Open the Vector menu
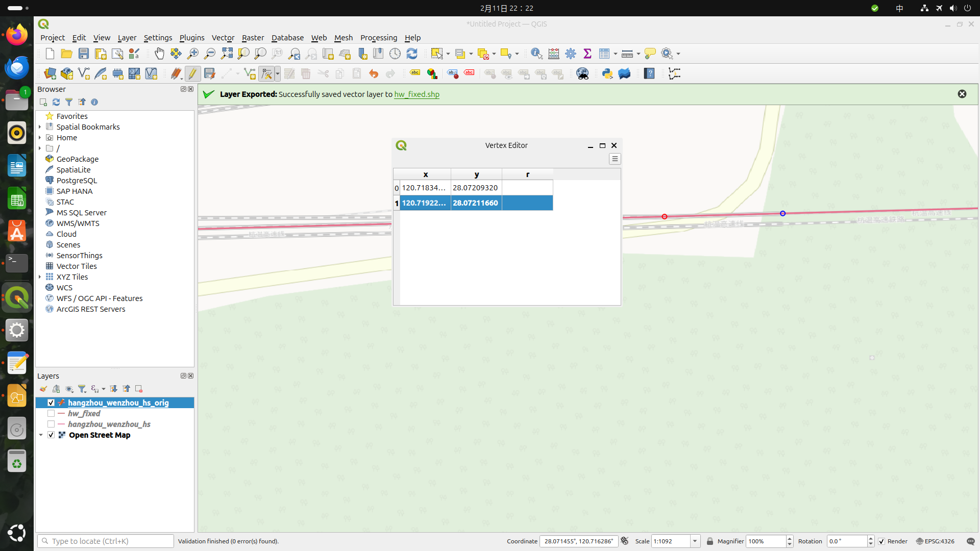 pyautogui.click(x=223, y=38)
